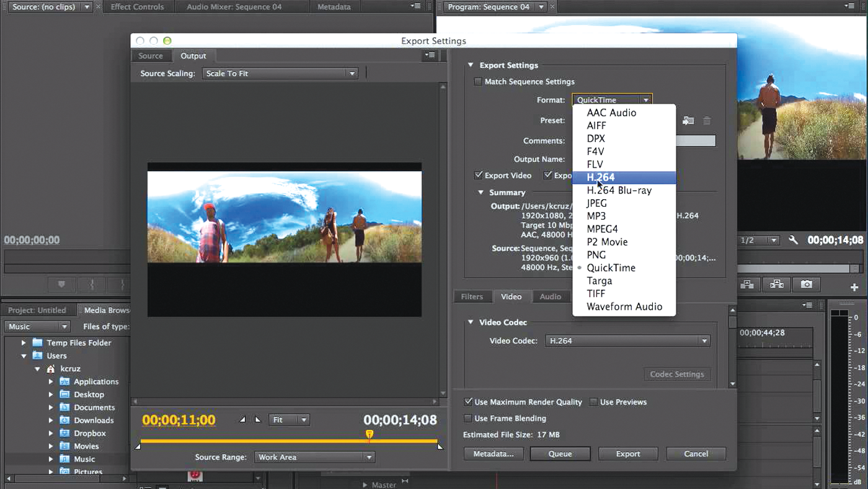Toggle the Export Audio checkbox
Viewport: 868px width, 489px height.
547,175
